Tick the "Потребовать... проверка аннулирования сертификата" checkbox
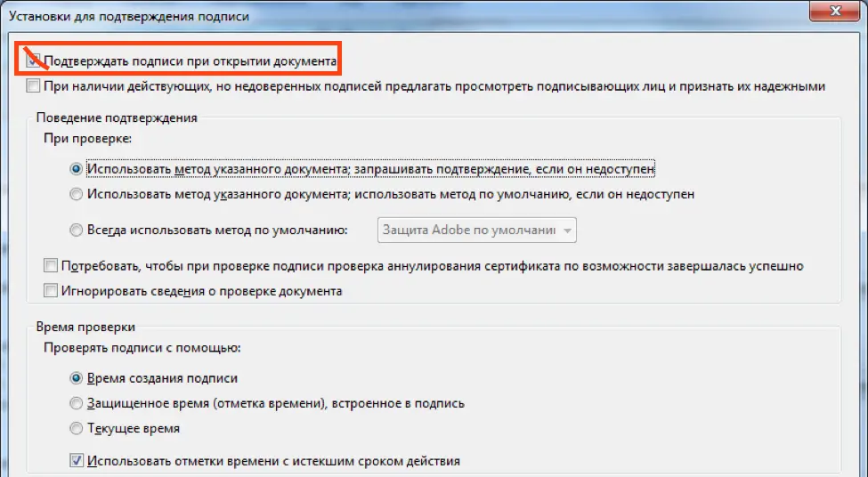Image resolution: width=868 pixels, height=477 pixels. (51, 266)
